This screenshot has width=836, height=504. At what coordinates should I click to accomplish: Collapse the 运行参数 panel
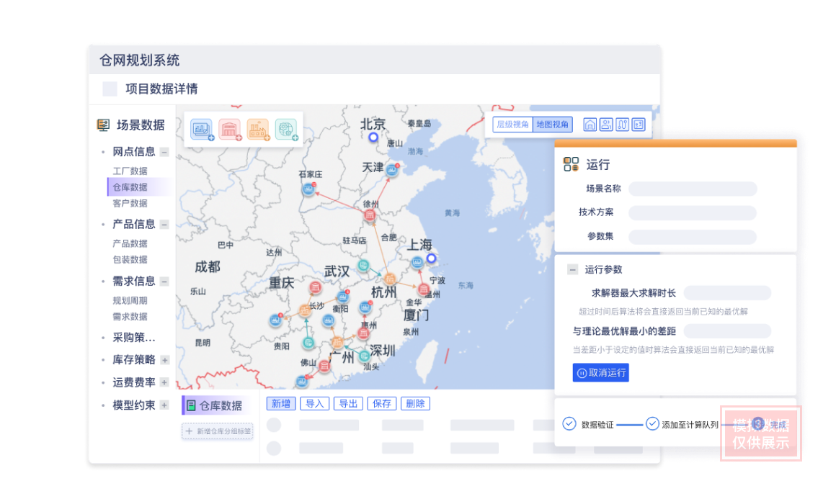[x=572, y=269]
